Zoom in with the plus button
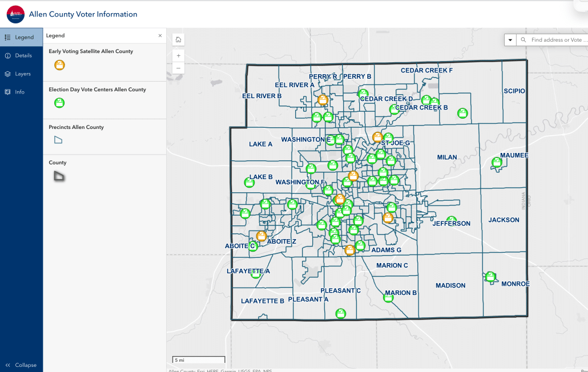Image resolution: width=588 pixels, height=372 pixels. click(x=179, y=56)
